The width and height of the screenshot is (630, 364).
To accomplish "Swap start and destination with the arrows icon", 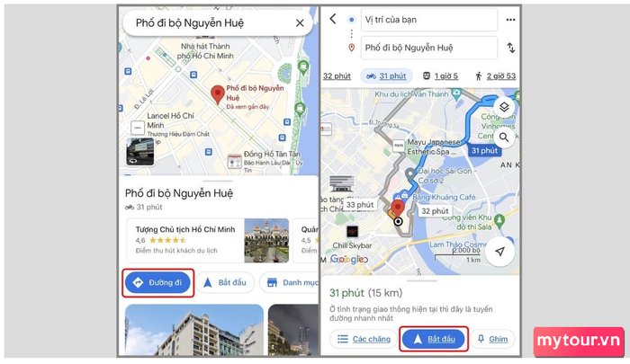I will 510,48.
